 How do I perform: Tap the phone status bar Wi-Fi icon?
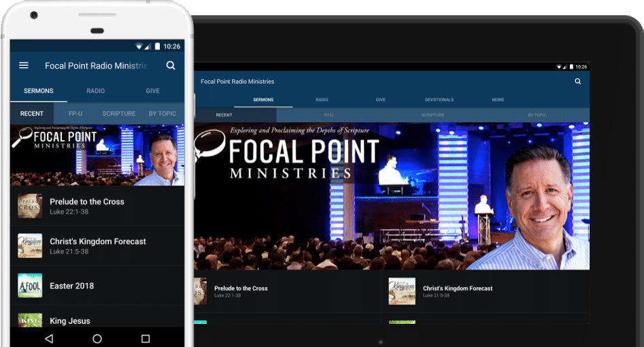click(x=139, y=46)
